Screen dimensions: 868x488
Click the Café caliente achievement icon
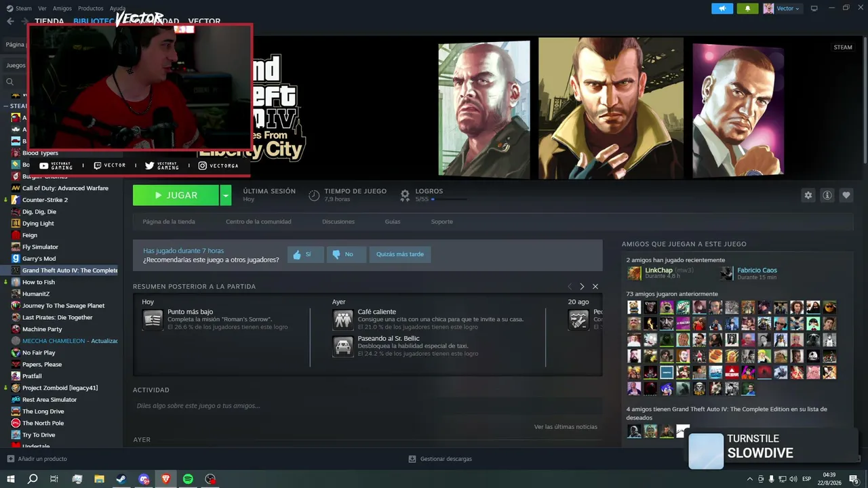(343, 319)
